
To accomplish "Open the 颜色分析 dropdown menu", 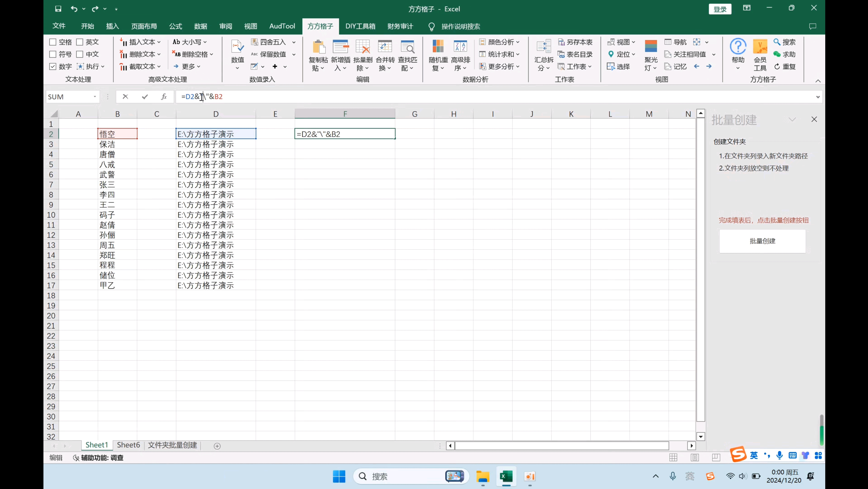I will [518, 42].
